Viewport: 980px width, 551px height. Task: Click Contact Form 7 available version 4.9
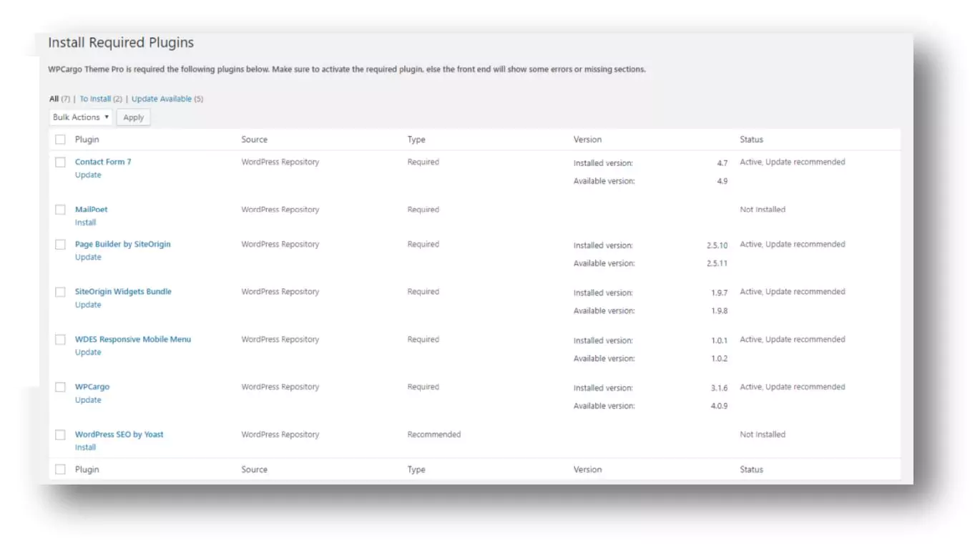722,181
